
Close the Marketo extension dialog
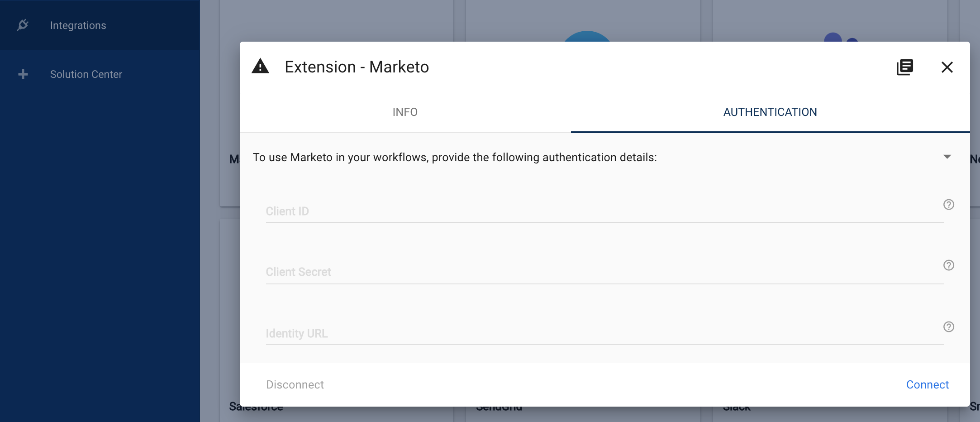point(947,67)
